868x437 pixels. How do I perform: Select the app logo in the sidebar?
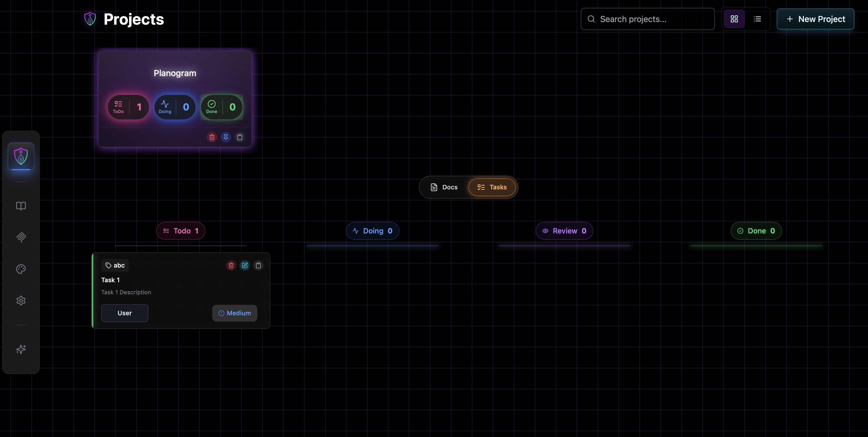point(20,156)
